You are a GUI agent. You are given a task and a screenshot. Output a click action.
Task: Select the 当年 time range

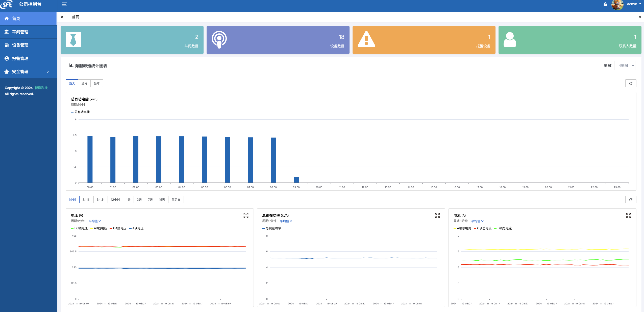point(97,83)
